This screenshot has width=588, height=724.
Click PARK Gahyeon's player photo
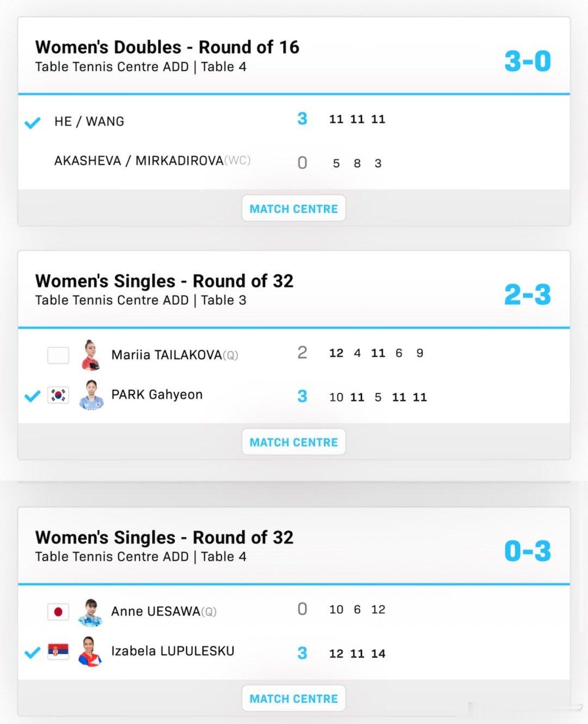point(91,395)
